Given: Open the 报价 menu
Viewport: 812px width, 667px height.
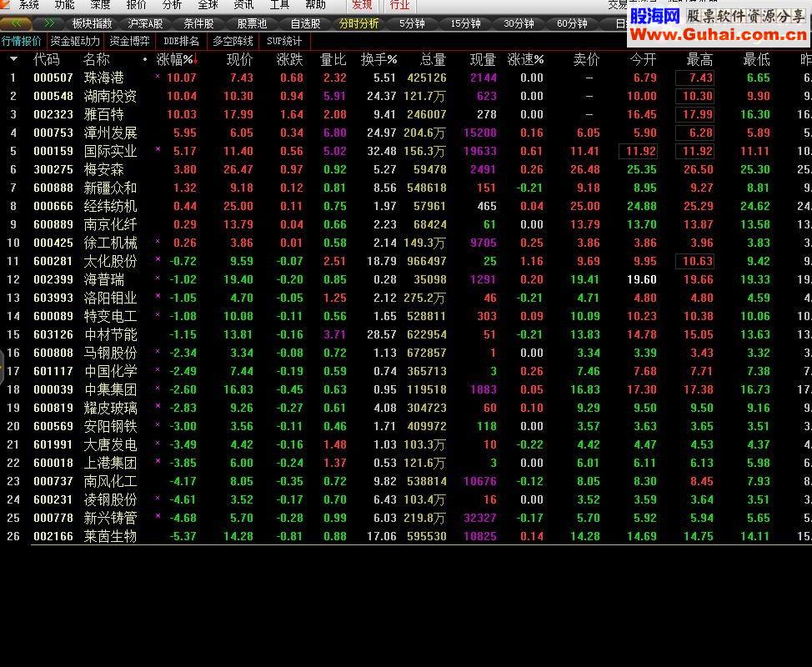Looking at the screenshot, I should tap(136, 5).
